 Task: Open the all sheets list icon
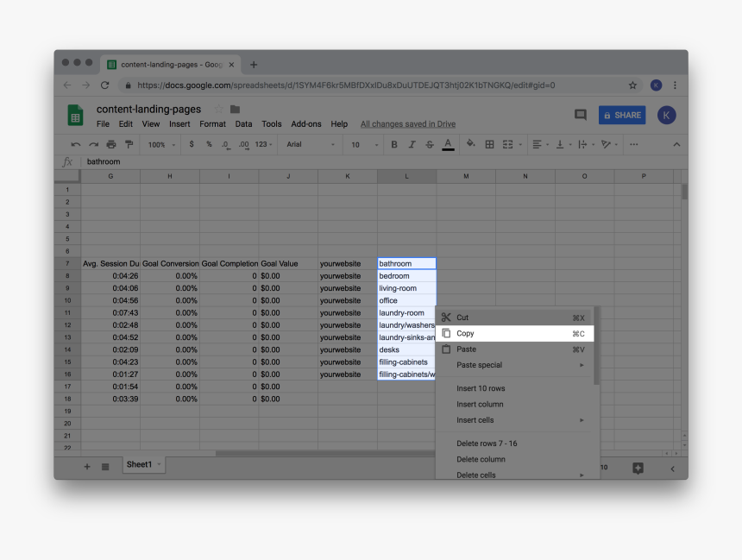coord(105,467)
